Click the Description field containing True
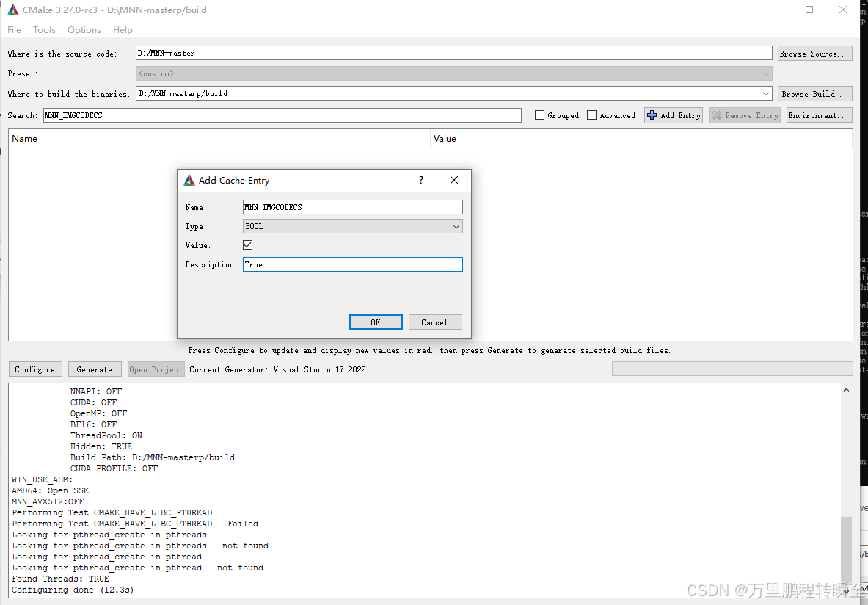868x605 pixels. tap(353, 264)
